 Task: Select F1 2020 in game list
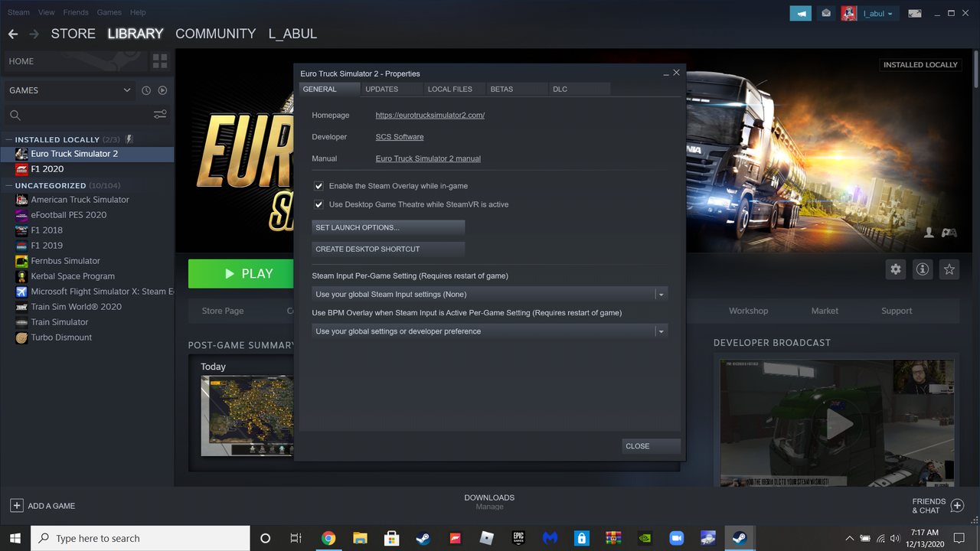coord(47,169)
